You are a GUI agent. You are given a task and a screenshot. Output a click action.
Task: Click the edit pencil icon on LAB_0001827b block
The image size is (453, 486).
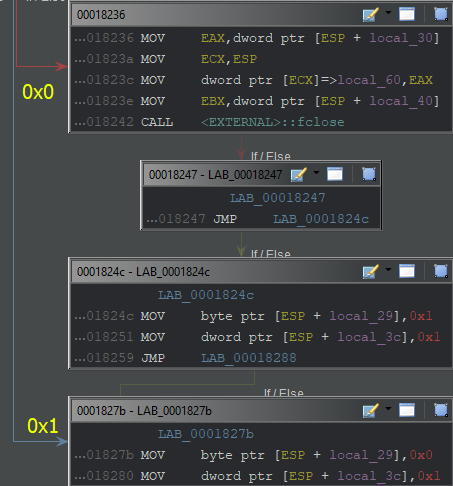(371, 411)
